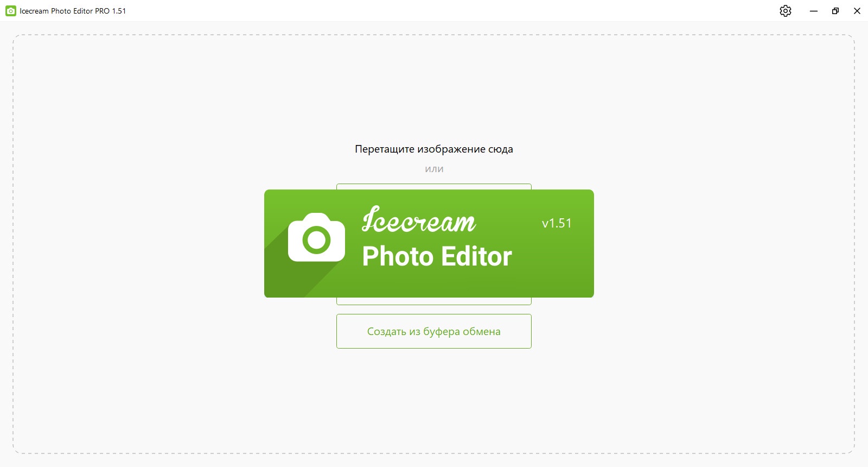Click the blank drop area above the drag text
The height and width of the screenshot is (467, 868).
tap(434, 87)
